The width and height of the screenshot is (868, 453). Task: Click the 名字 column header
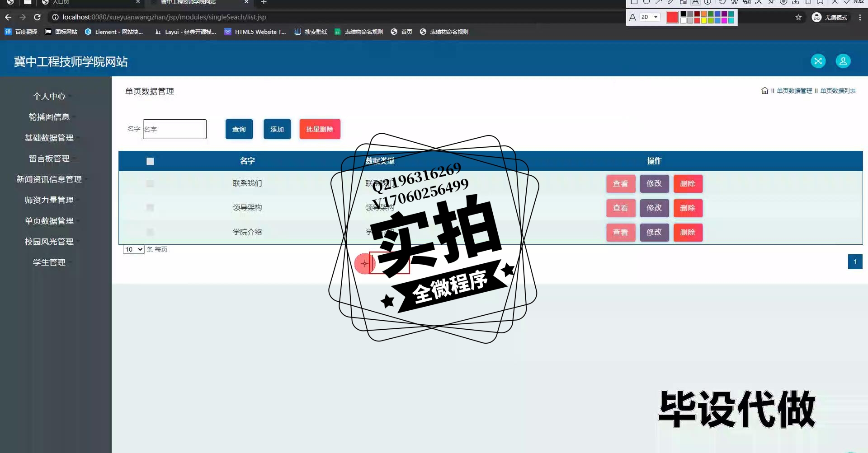[247, 161]
